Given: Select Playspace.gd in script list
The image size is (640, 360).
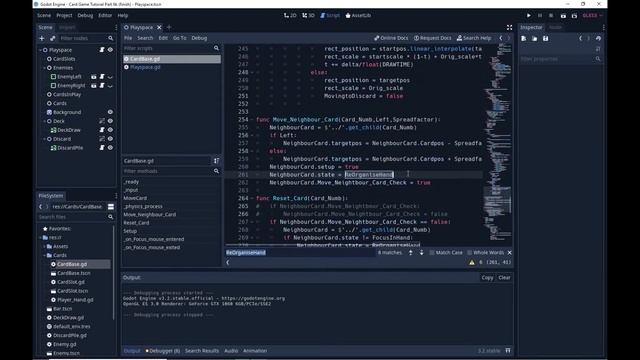Looking at the screenshot, I should coord(172,67).
